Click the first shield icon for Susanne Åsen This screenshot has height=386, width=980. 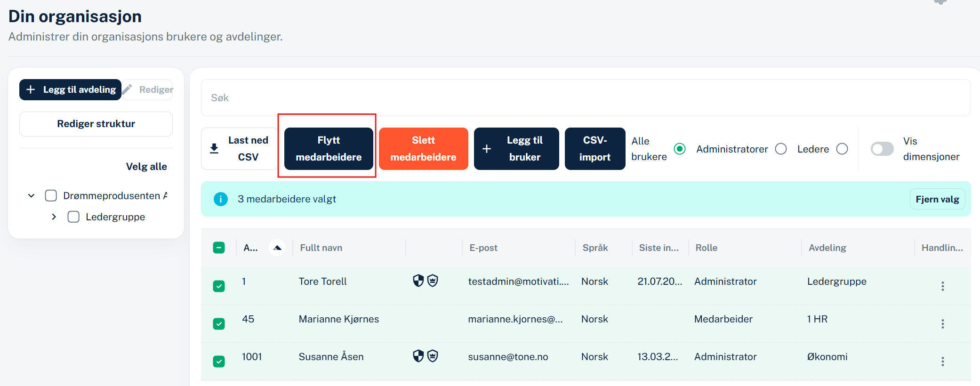pos(418,356)
